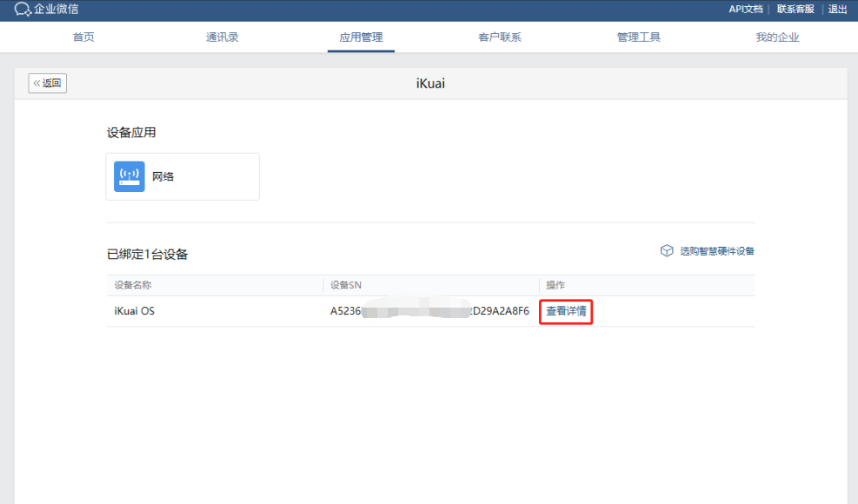Click the 企业微信 logo icon

coord(23,9)
